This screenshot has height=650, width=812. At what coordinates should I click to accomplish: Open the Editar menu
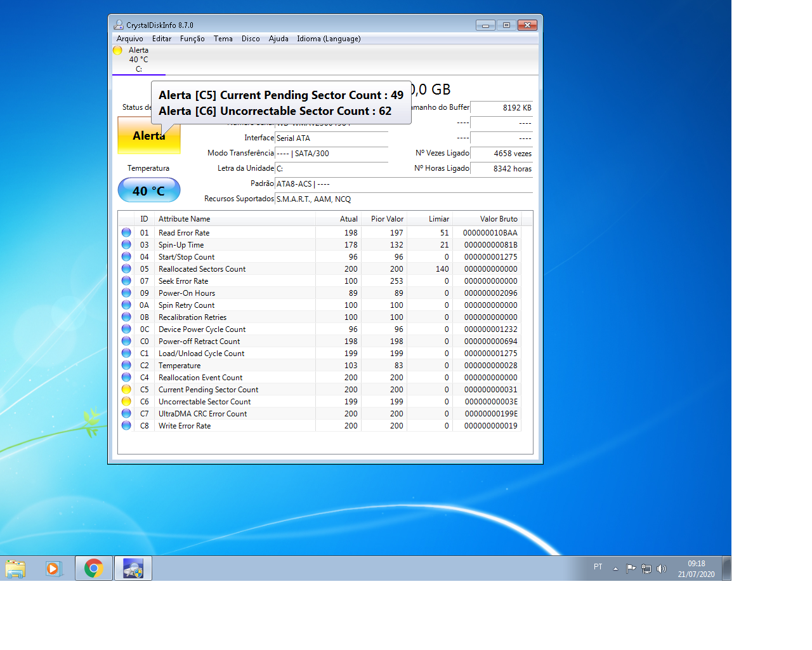point(162,39)
